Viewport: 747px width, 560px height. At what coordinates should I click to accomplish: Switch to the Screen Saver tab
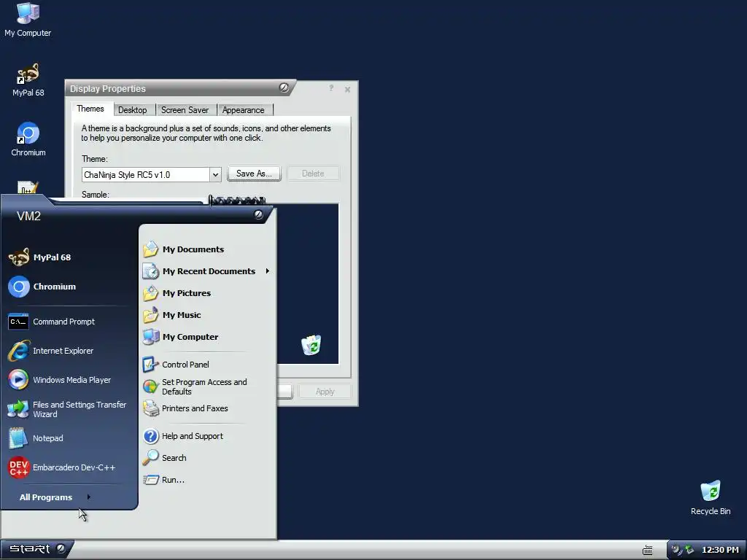coord(185,110)
